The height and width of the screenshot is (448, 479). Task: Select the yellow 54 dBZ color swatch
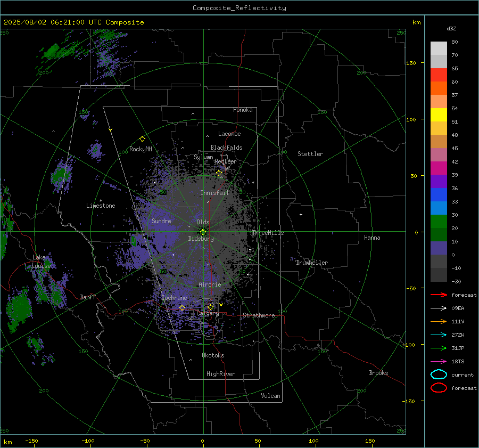click(x=439, y=115)
